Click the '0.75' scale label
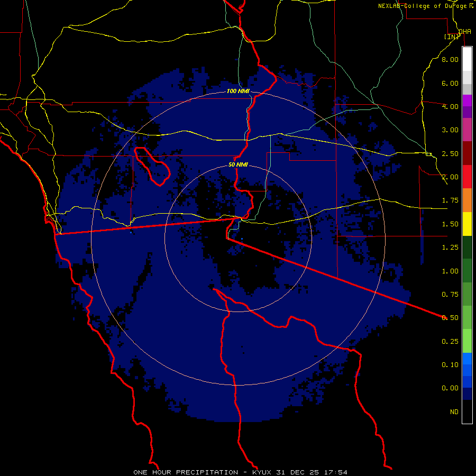The width and height of the screenshot is (476, 476). click(x=450, y=295)
